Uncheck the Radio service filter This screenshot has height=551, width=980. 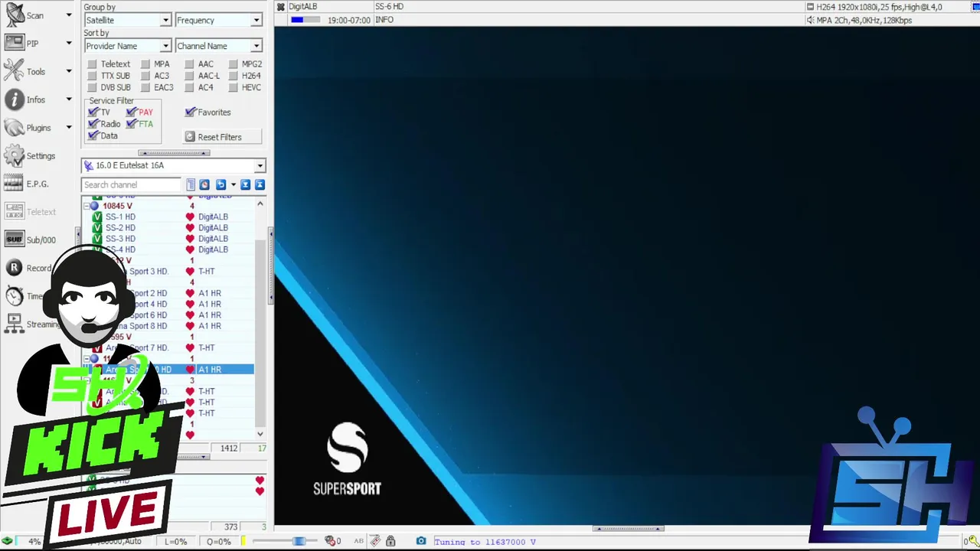coord(93,123)
